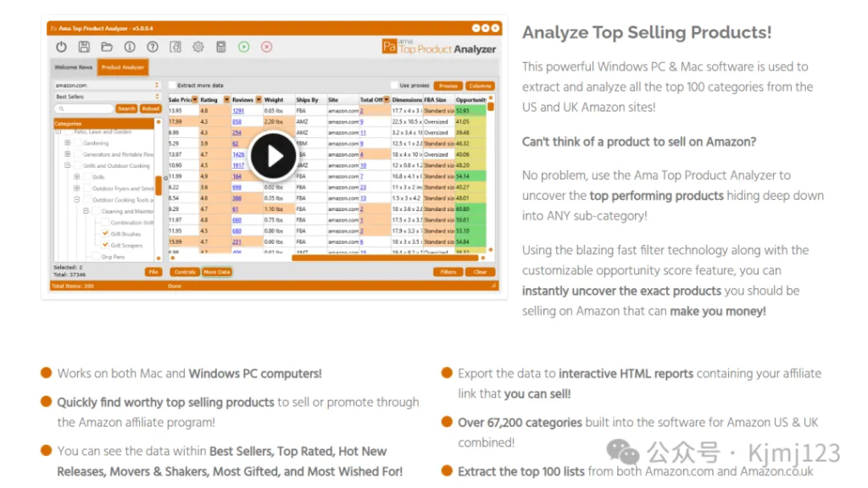Select the Product Analyzer tab
The height and width of the screenshot is (488, 868).
tap(123, 68)
